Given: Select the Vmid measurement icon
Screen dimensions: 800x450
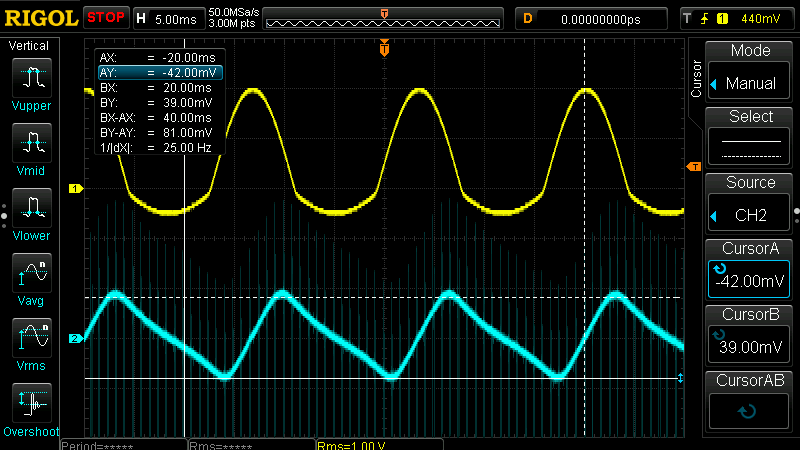Looking at the screenshot, I should click(33, 143).
